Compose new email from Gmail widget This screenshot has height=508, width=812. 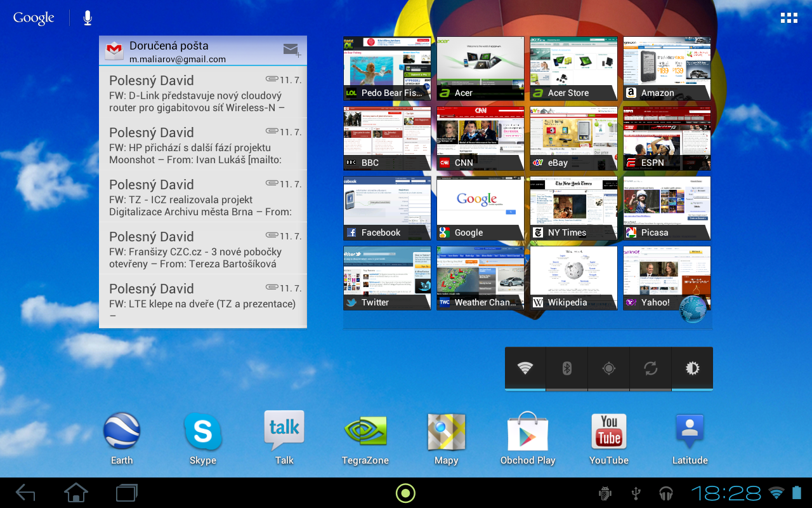click(291, 50)
